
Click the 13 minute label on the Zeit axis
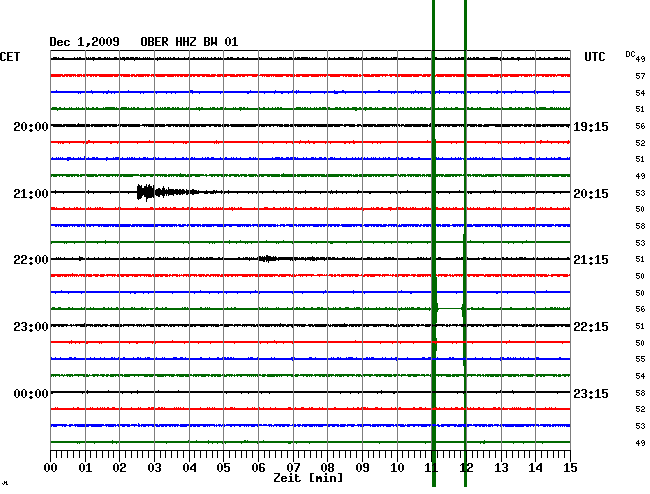coord(501,468)
